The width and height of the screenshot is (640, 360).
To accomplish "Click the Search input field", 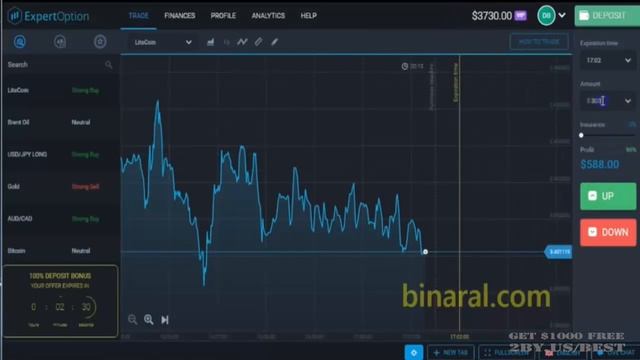I will [x=60, y=64].
